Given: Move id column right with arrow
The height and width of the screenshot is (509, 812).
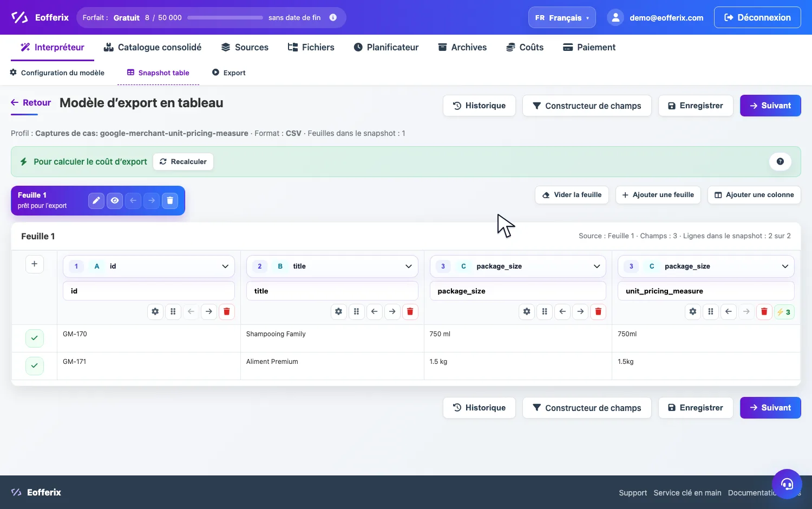Looking at the screenshot, I should pos(209,311).
